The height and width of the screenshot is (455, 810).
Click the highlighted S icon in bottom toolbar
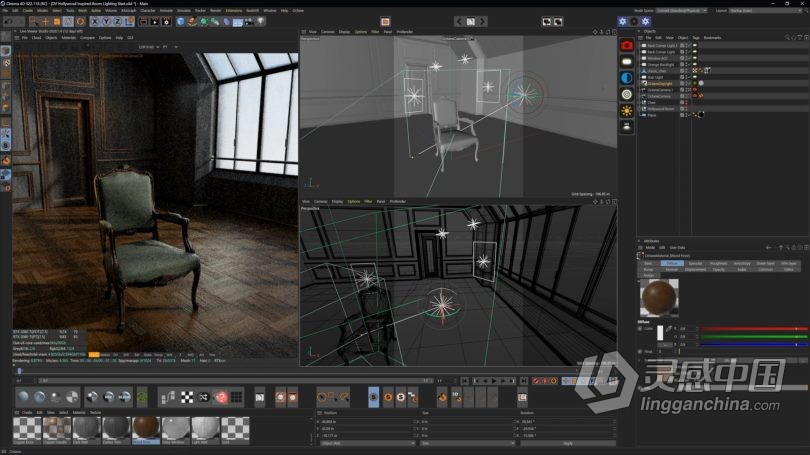click(x=373, y=397)
